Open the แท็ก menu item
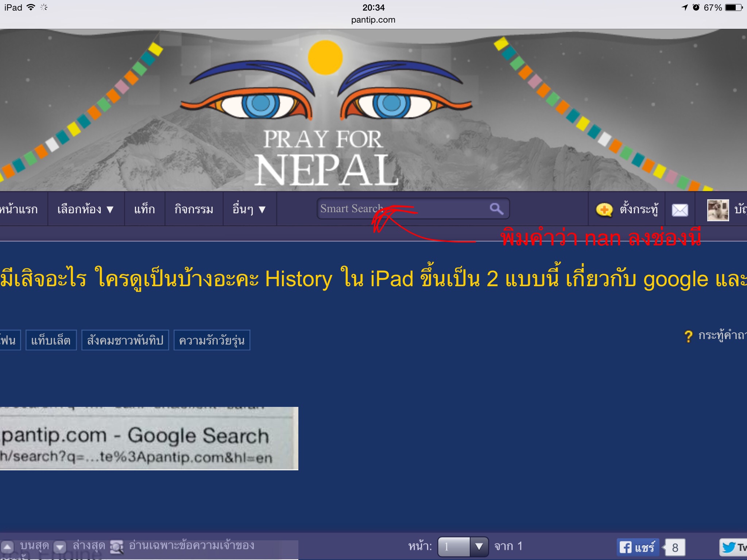The width and height of the screenshot is (747, 560). (x=144, y=209)
